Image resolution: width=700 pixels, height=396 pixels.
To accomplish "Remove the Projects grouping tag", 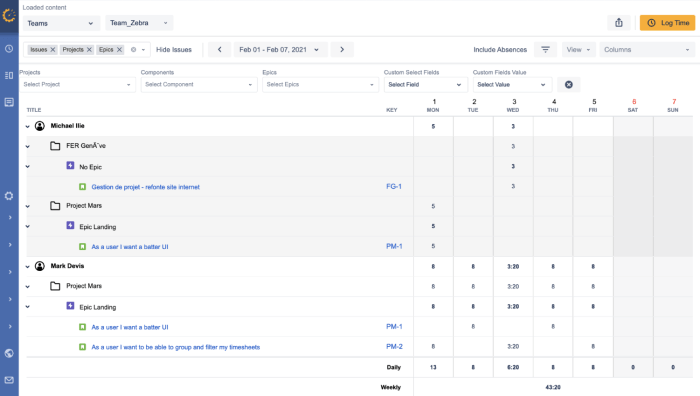I will 89,50.
